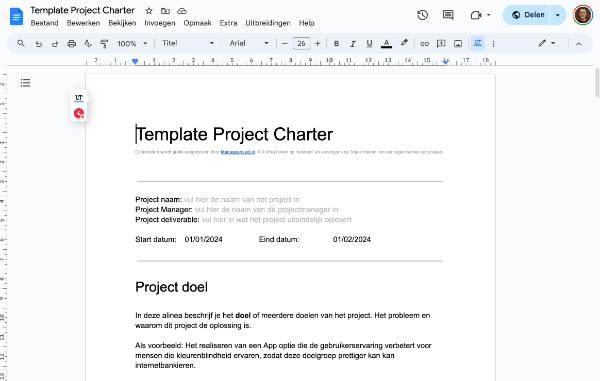Click the Template Project Charter heading
The width and height of the screenshot is (600, 381).
[x=235, y=134]
